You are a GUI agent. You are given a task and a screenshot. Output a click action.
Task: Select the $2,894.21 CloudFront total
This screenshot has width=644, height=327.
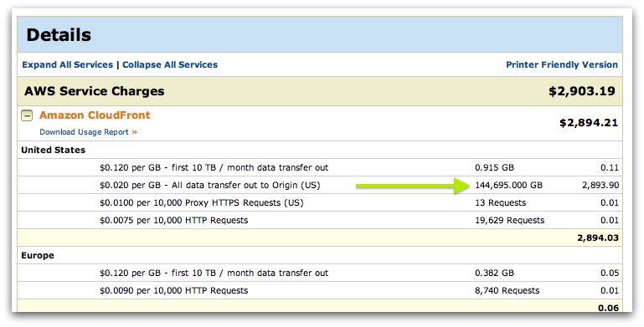coord(589,123)
